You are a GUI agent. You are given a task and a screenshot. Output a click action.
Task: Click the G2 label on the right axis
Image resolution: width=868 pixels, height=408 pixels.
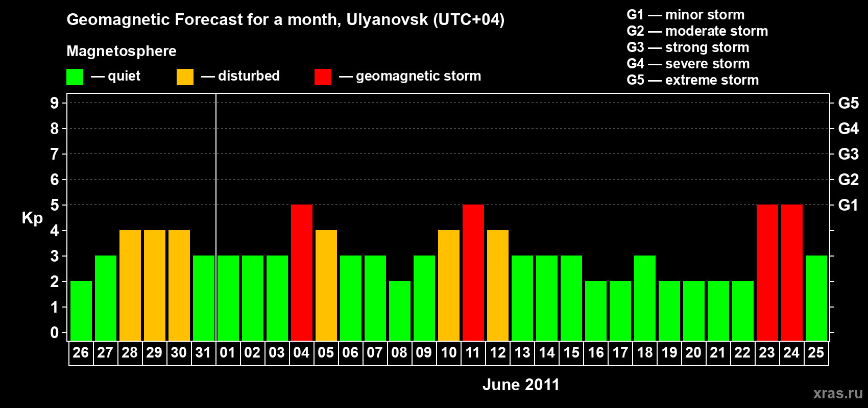(x=849, y=180)
